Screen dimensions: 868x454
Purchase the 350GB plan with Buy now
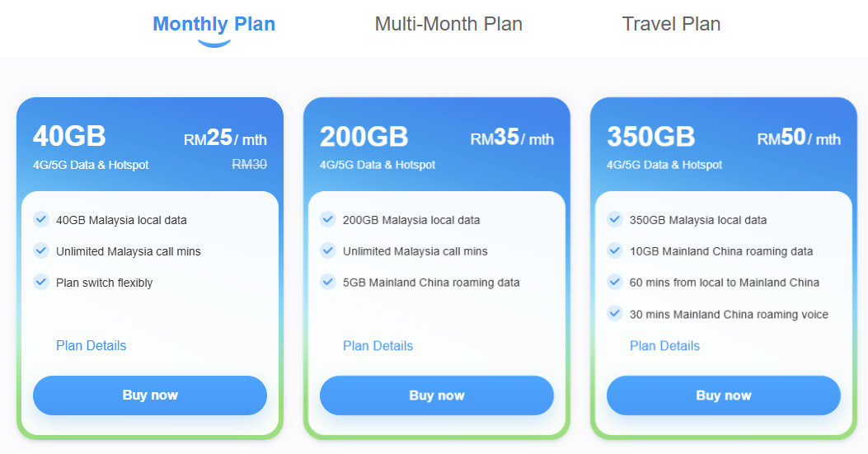[x=724, y=395]
